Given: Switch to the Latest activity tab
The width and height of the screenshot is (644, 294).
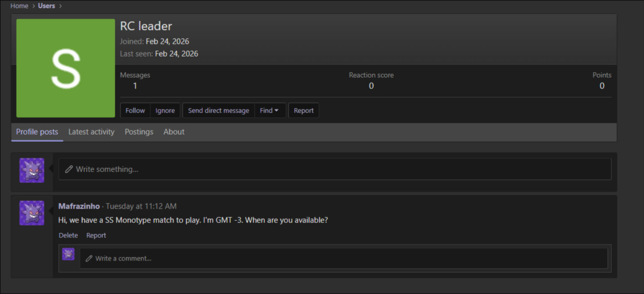Looking at the screenshot, I should coord(91,132).
